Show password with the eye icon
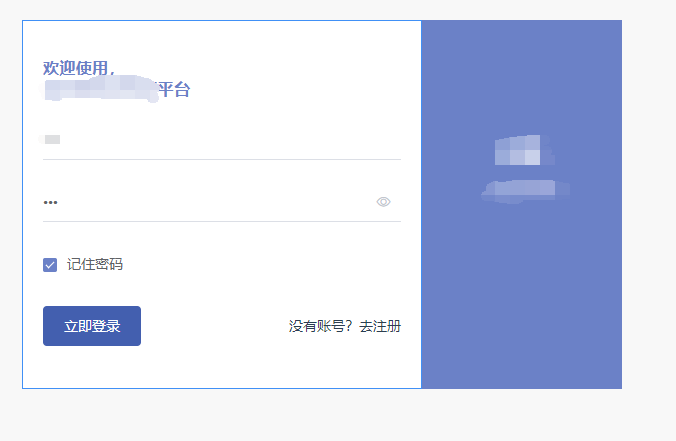This screenshot has height=441, width=676. coord(383,202)
